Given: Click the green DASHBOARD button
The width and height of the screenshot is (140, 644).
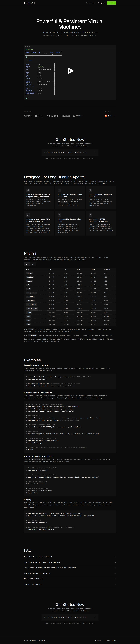Looking at the screenshot, I should click(x=111, y=3).
